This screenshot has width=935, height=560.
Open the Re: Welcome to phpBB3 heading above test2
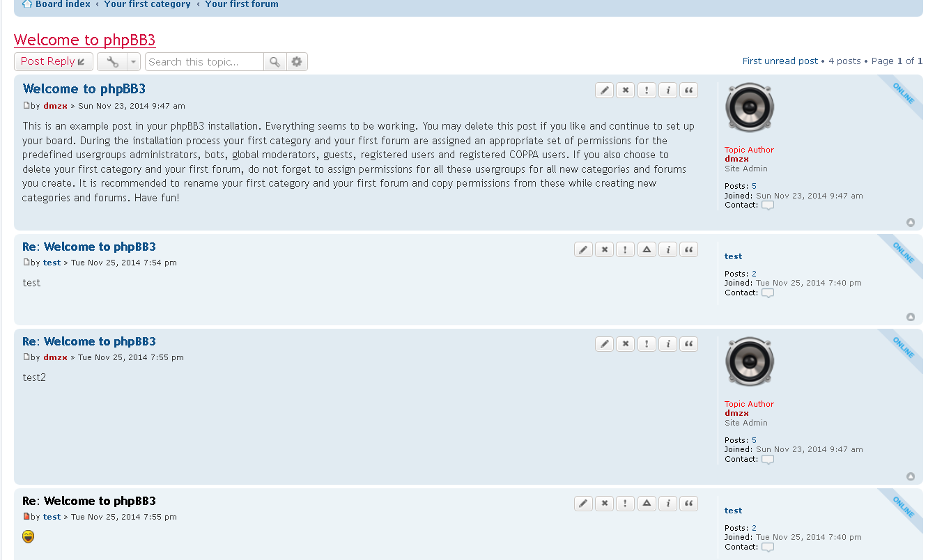(x=89, y=341)
